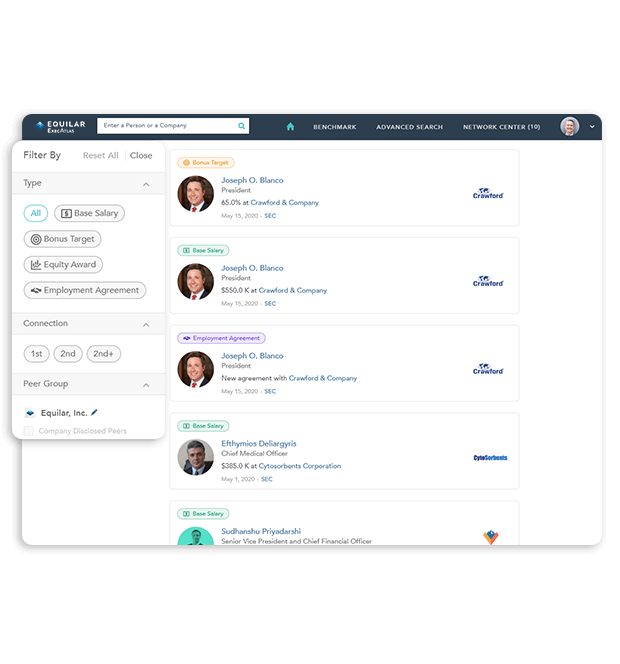Image resolution: width=620 pixels, height=664 pixels.
Task: Click the CytoSorbents logo
Action: coord(490,457)
